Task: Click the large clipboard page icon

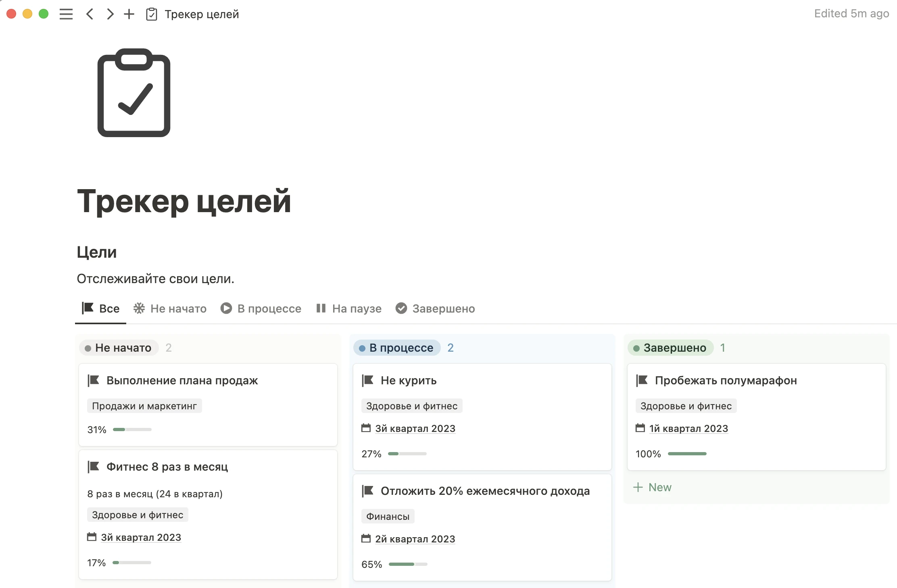Action: click(x=134, y=93)
